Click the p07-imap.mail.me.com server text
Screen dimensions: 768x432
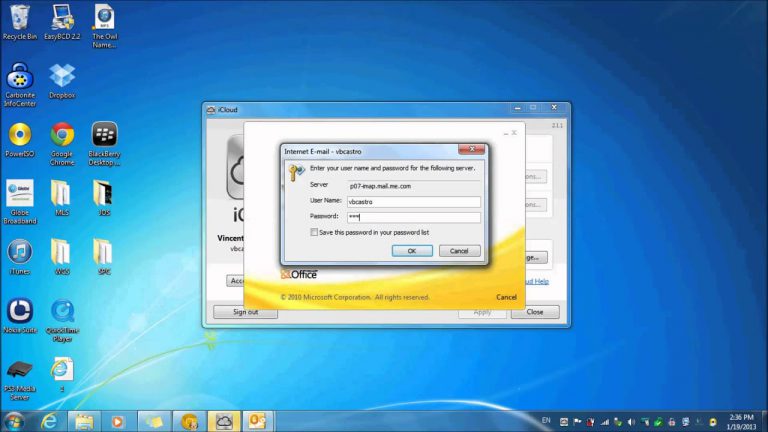[x=381, y=186]
